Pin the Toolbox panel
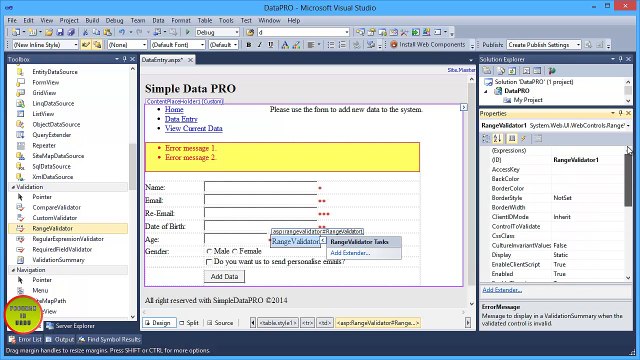Viewport: 640px width, 360px height. 124,59
